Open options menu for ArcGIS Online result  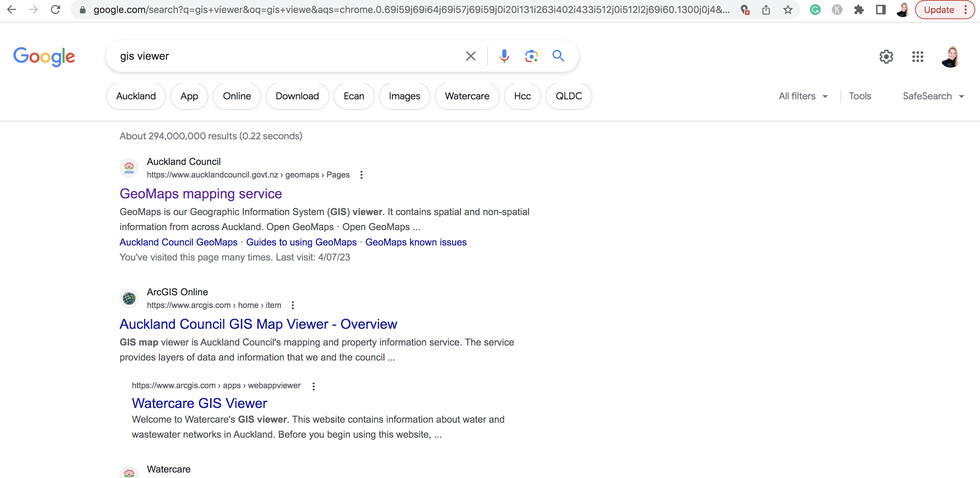pyautogui.click(x=292, y=305)
